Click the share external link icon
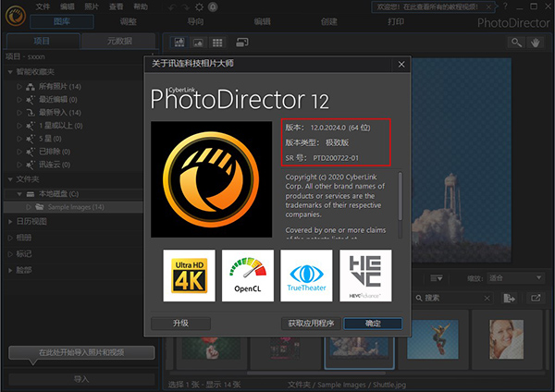 pos(536,299)
